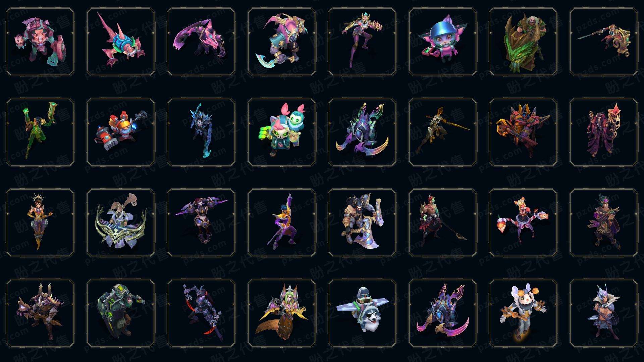Select the pink golem with twin shields
The height and width of the screenshot is (362, 644).
[40, 42]
